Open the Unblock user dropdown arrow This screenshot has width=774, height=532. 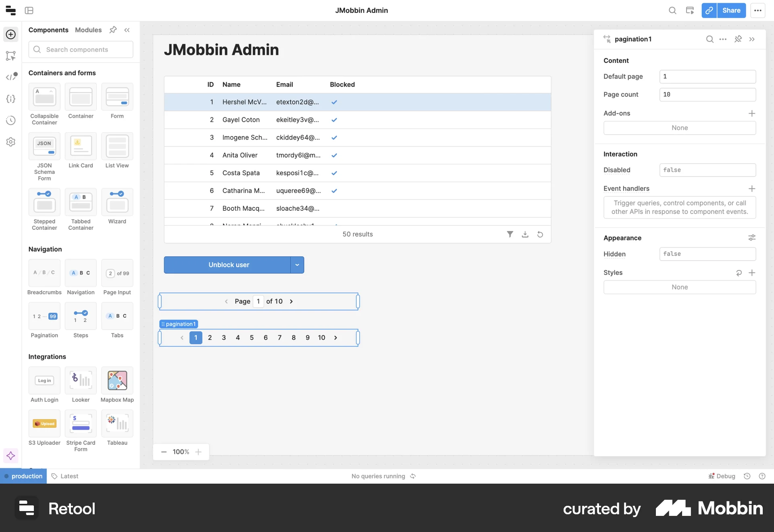coord(297,265)
